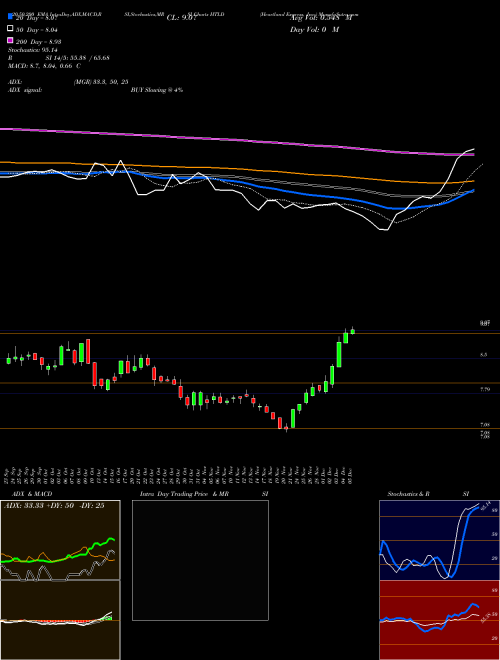
Task: Click the blue 20 Day EMA legend swatch
Action: (11, 17)
